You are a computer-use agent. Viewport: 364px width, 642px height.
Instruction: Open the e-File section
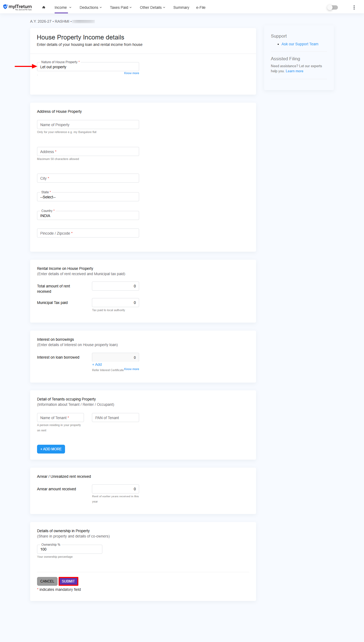coord(201,7)
